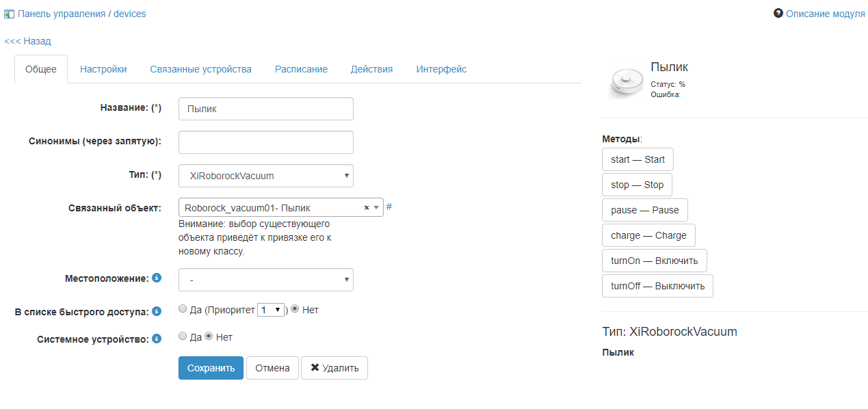This screenshot has width=868, height=409.
Task: Click the Статус: % text
Action: [668, 84]
